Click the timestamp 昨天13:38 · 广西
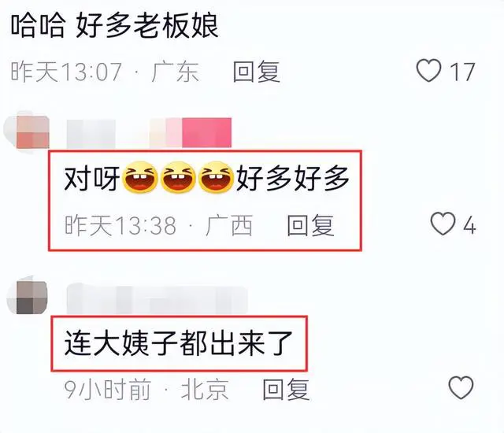Viewport: 504px width, 433px height. tap(158, 225)
